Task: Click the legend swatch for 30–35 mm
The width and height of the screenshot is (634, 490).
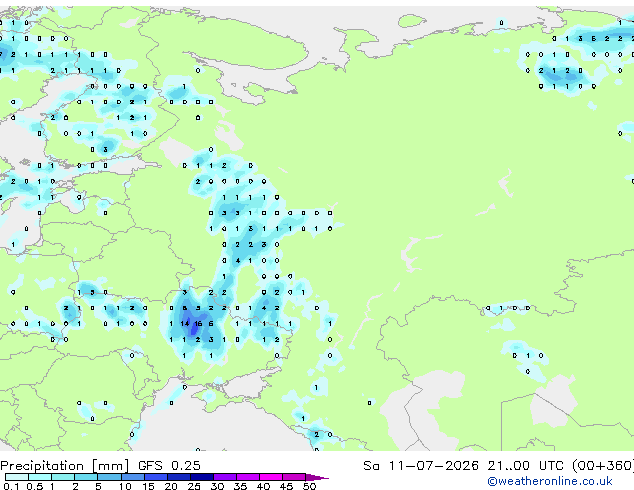Action: tap(225, 477)
